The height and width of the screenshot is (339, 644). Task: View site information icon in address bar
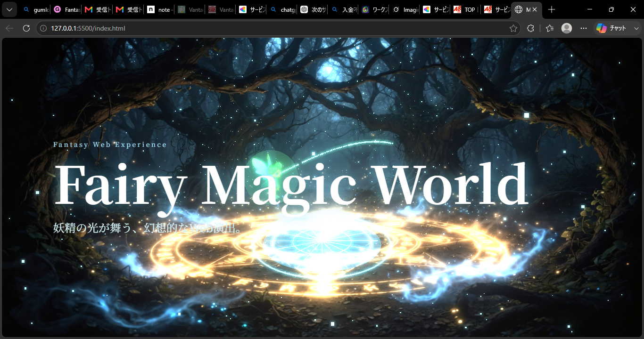coord(43,28)
